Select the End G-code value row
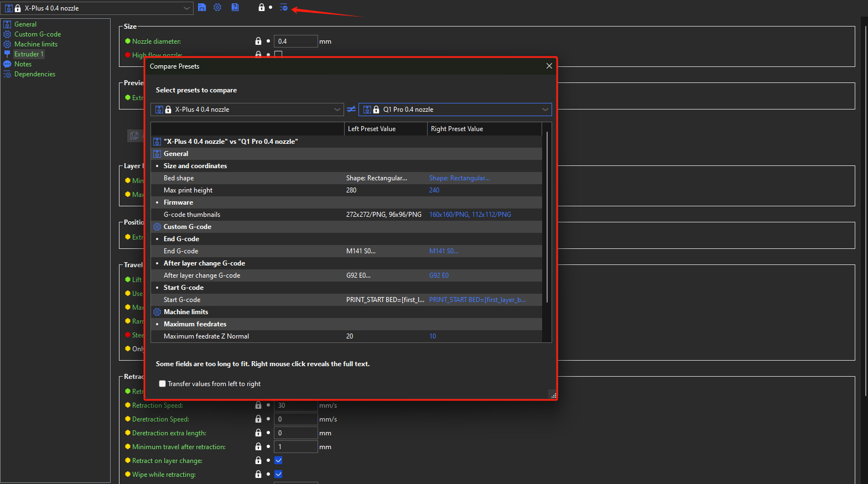 click(x=346, y=251)
